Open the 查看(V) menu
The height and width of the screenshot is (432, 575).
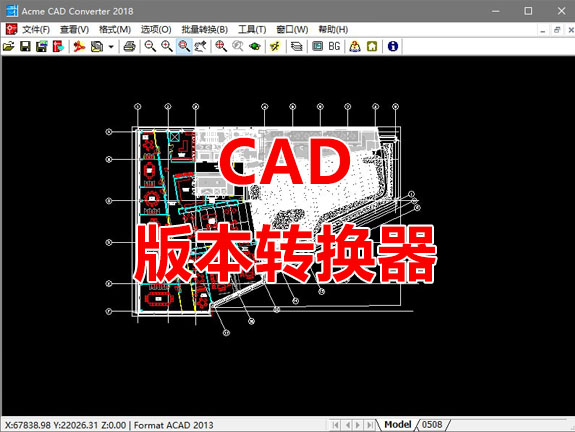coord(74,29)
